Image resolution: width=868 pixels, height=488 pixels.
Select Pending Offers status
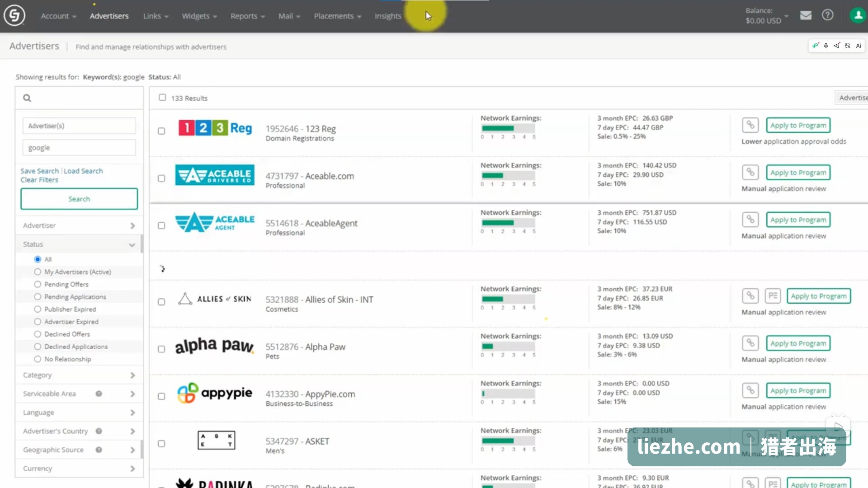tap(38, 284)
